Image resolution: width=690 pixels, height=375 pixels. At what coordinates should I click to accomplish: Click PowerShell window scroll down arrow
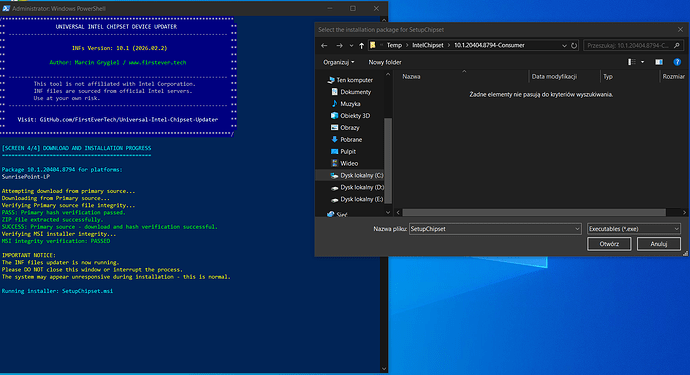(x=384, y=369)
